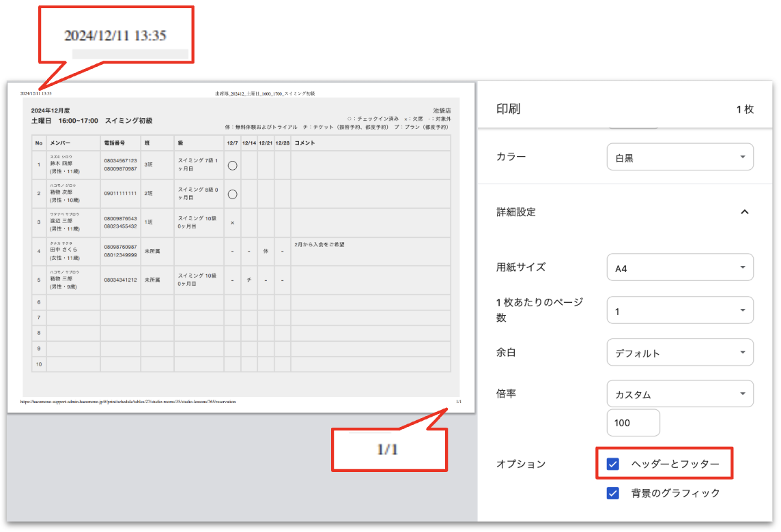This screenshot has height=532, width=781.
Task: Open the カラー dropdown showing 白黒
Action: pyautogui.click(x=680, y=158)
